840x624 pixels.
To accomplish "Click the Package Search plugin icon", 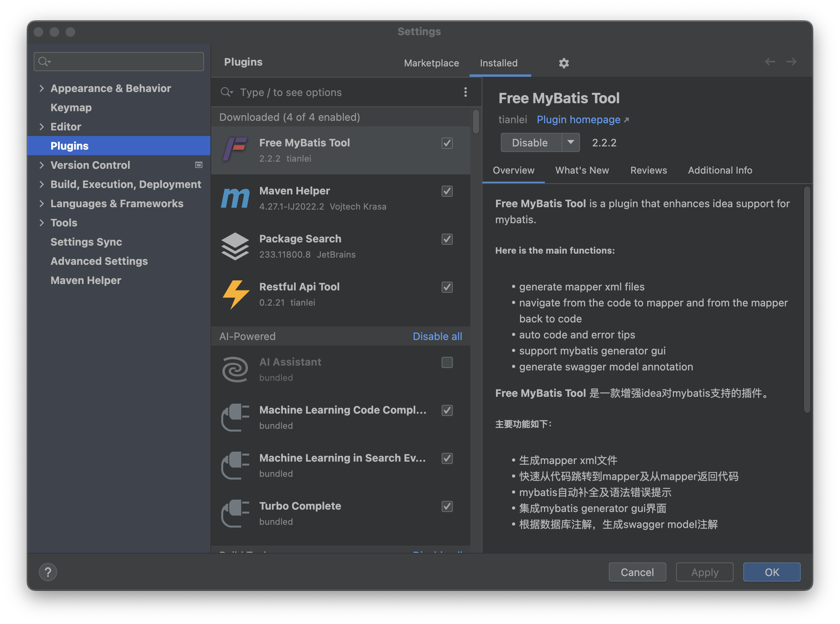I will (x=235, y=246).
